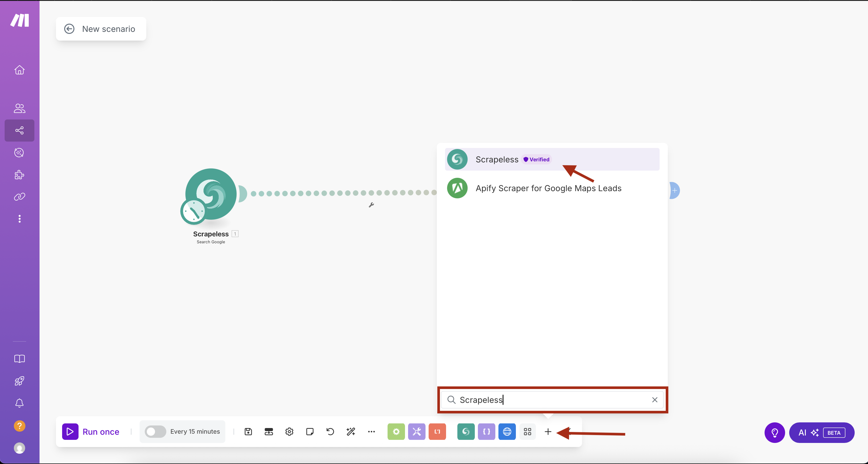
Task: Select Scrapeless favorite icon in toolbar
Action: click(466, 432)
